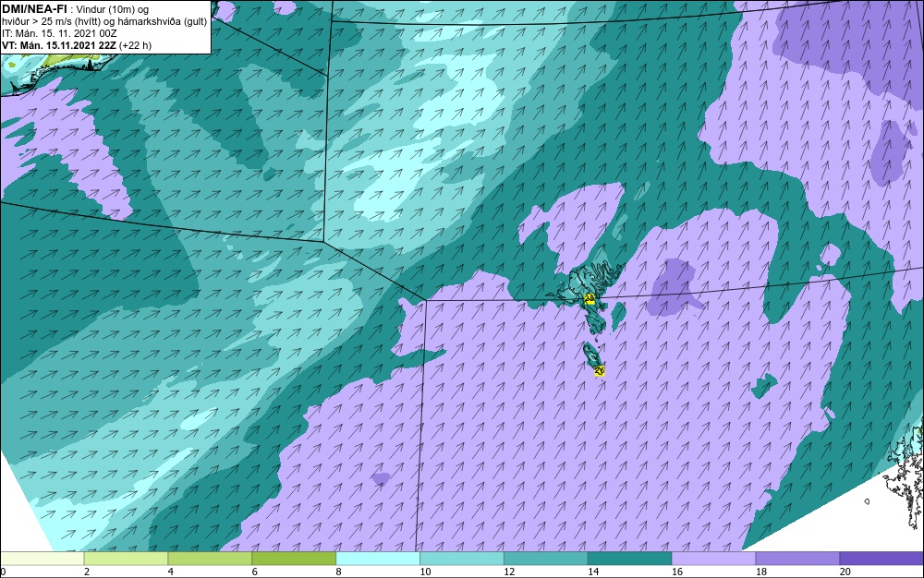
Task: Click the "Vindur (10m) og" label
Action: pos(113,9)
